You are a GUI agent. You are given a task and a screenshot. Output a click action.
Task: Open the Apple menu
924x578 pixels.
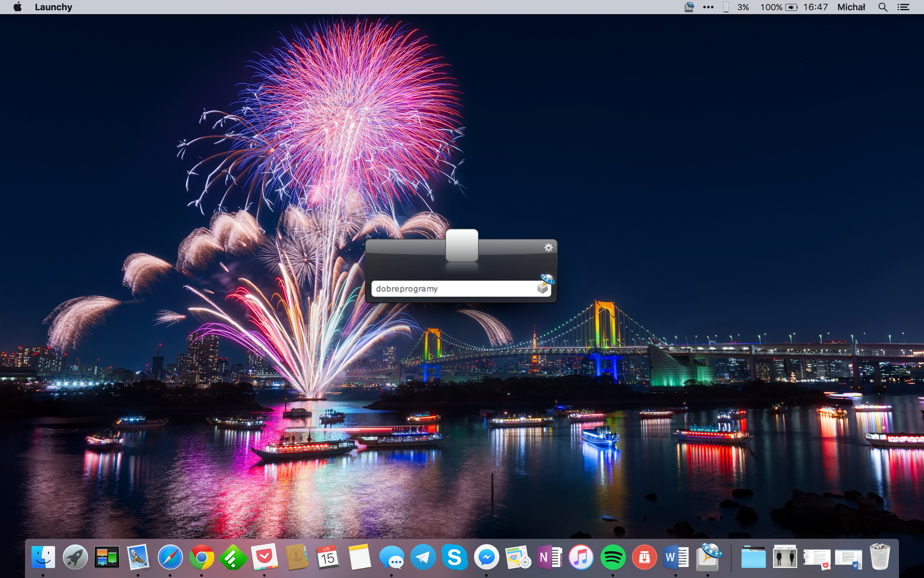coord(17,7)
